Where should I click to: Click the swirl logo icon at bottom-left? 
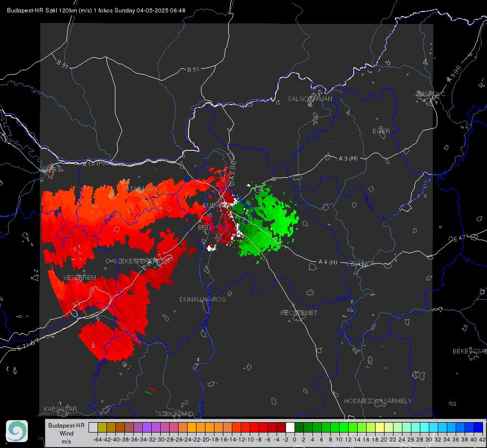pyautogui.click(x=17, y=431)
